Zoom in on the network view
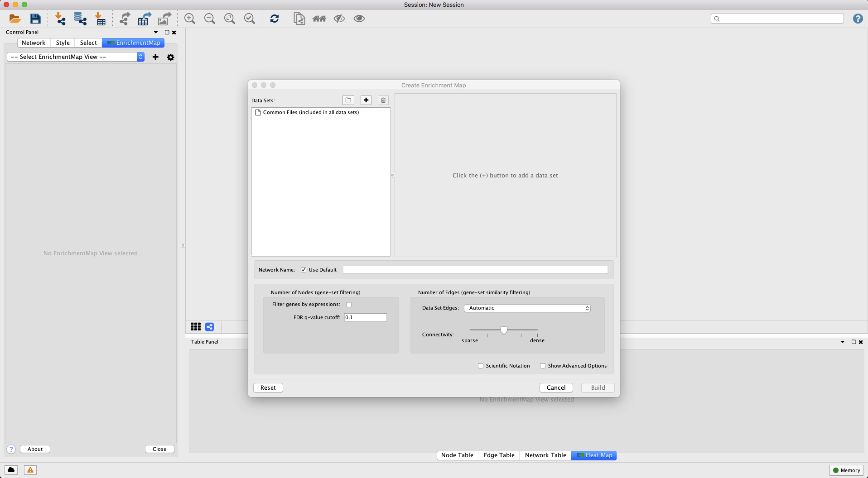The height and width of the screenshot is (478, 868). tap(190, 19)
